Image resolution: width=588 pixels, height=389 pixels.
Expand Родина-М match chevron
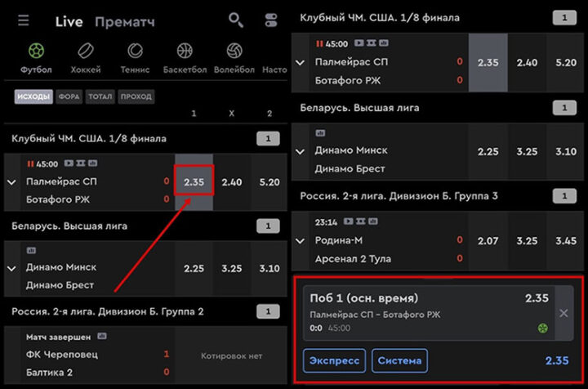(x=300, y=241)
